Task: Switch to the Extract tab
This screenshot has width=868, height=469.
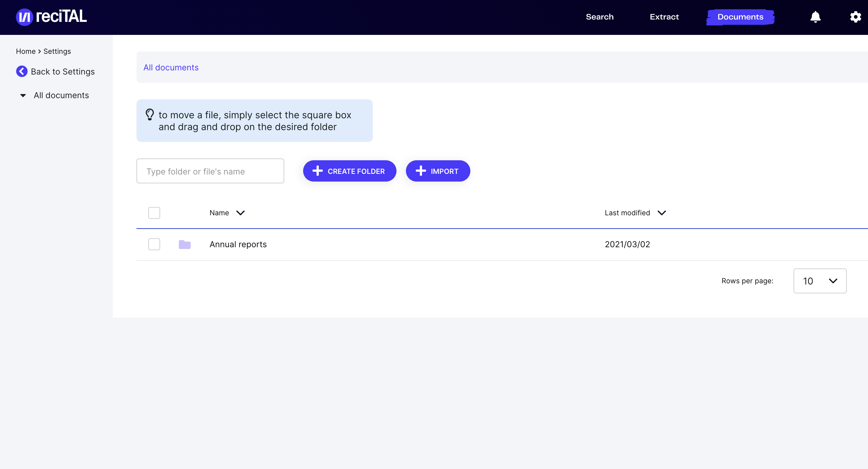Action: [x=664, y=17]
